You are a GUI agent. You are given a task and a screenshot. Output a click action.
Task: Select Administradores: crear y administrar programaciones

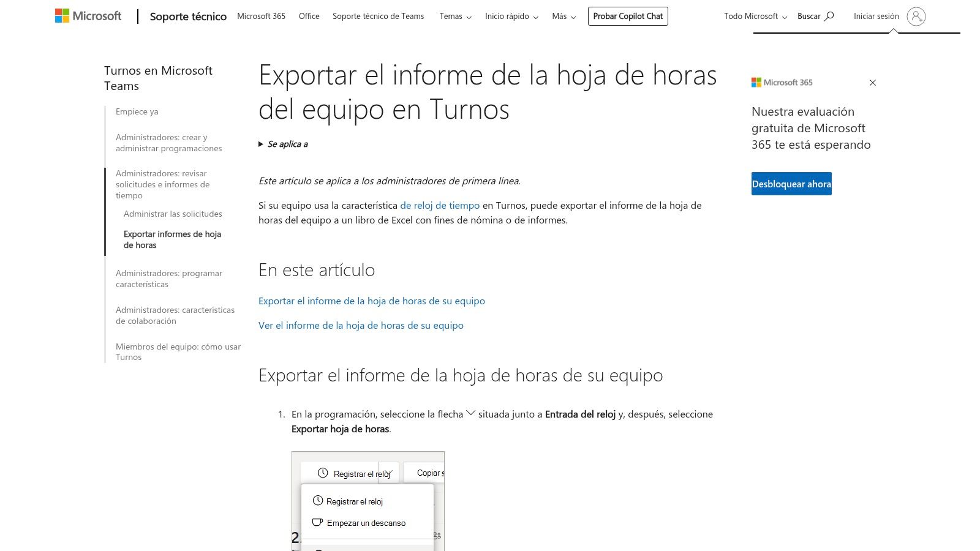click(x=169, y=143)
